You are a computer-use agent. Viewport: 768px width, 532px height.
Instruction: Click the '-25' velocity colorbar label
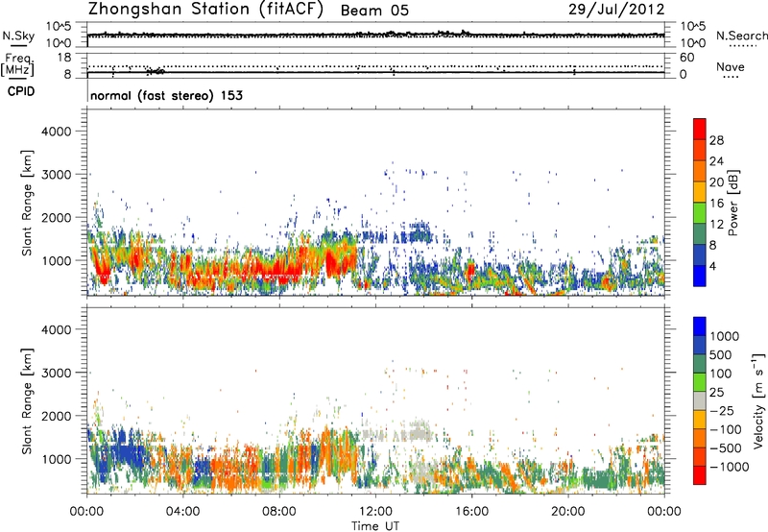pyautogui.click(x=721, y=411)
